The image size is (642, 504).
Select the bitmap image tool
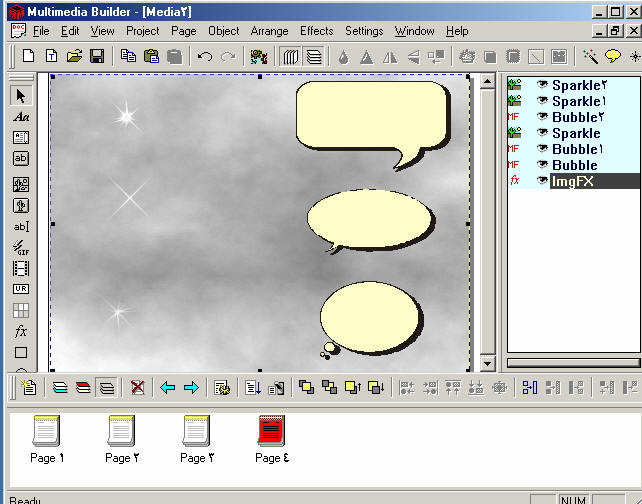point(20,185)
